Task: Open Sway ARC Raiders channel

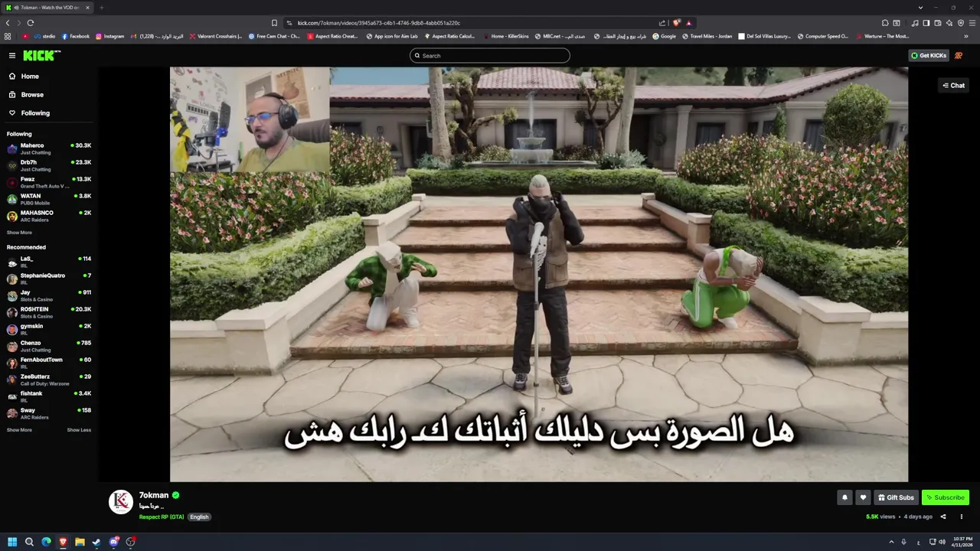Action: click(x=49, y=413)
